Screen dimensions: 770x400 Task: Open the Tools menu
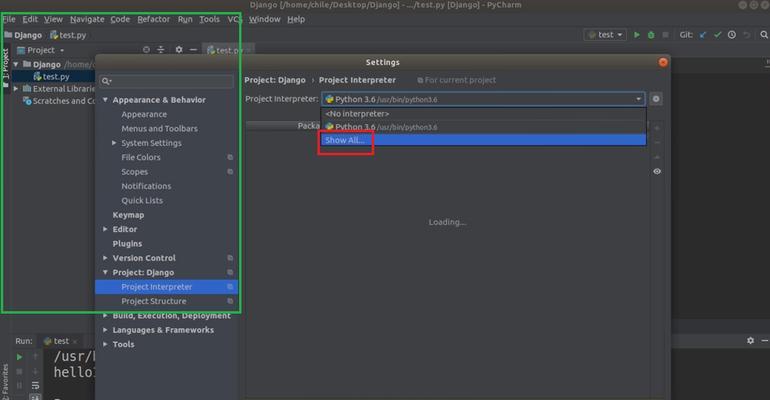(209, 19)
